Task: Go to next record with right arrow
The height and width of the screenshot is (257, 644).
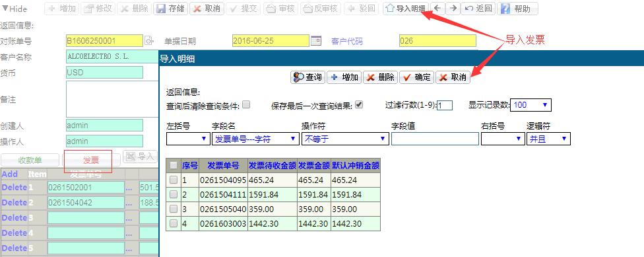Action: click(x=453, y=8)
